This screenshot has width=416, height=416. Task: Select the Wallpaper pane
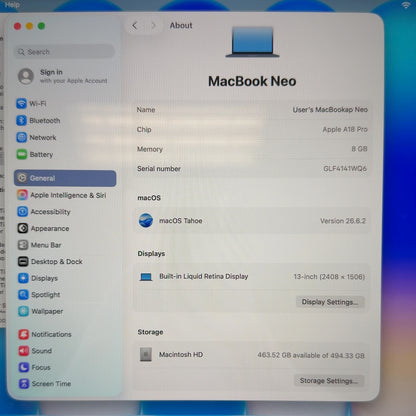pyautogui.click(x=41, y=311)
